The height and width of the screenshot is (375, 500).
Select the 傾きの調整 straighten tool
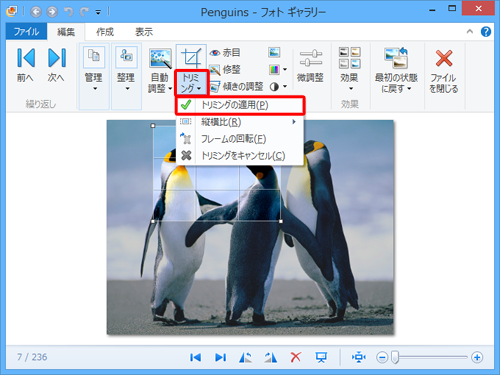[237, 87]
